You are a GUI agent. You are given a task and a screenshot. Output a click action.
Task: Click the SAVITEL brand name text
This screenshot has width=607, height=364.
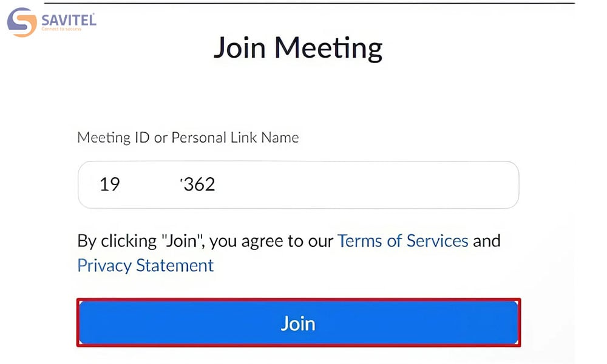coord(69,20)
